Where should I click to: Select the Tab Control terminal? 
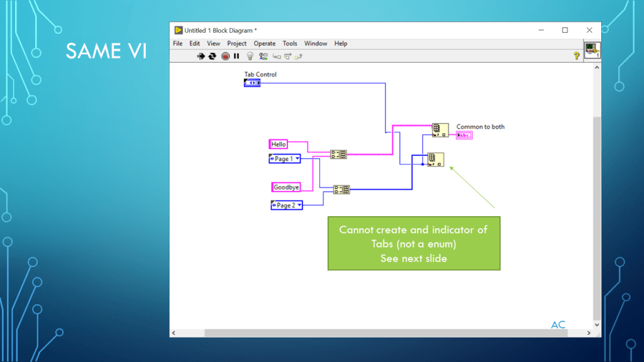tap(252, 83)
